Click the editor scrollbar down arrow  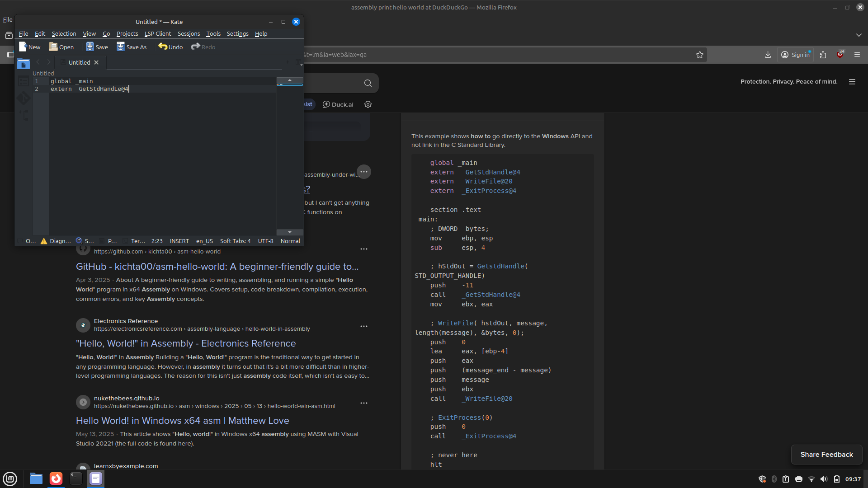point(290,232)
